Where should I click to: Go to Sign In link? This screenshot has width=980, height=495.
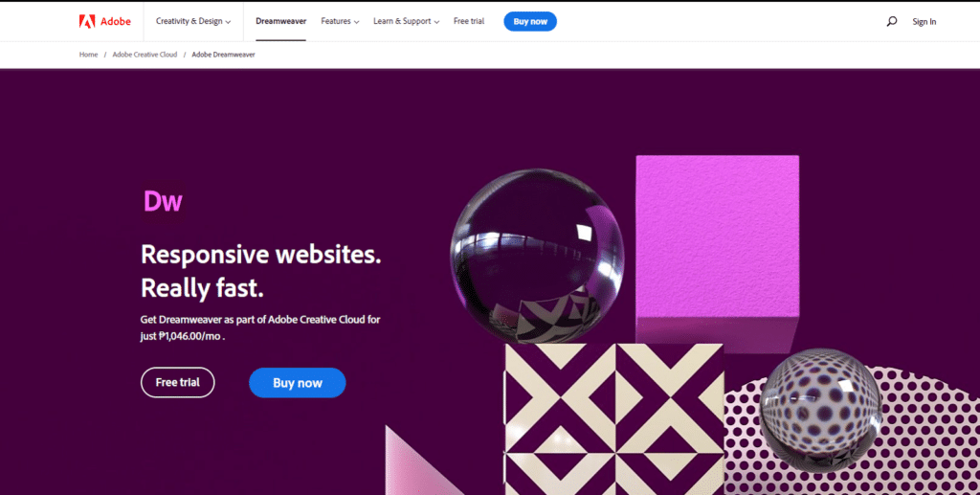(924, 22)
